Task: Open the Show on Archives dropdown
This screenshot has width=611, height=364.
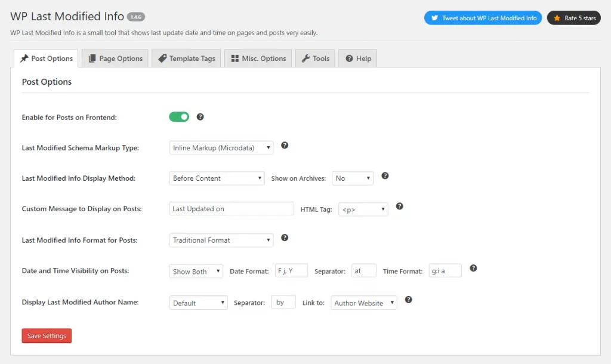Action: tap(353, 178)
